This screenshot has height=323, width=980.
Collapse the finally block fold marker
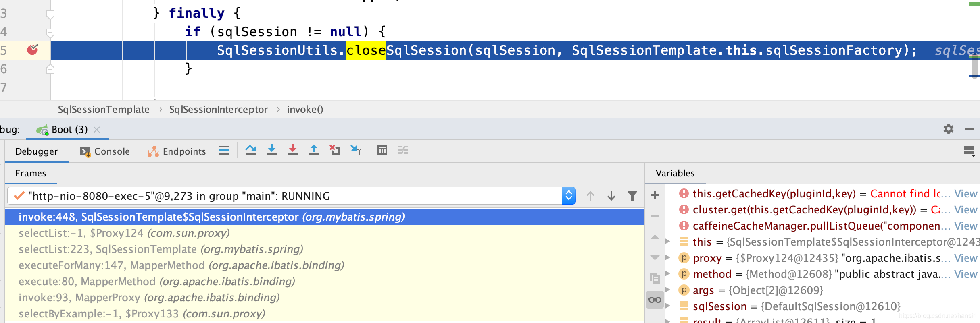click(x=50, y=14)
